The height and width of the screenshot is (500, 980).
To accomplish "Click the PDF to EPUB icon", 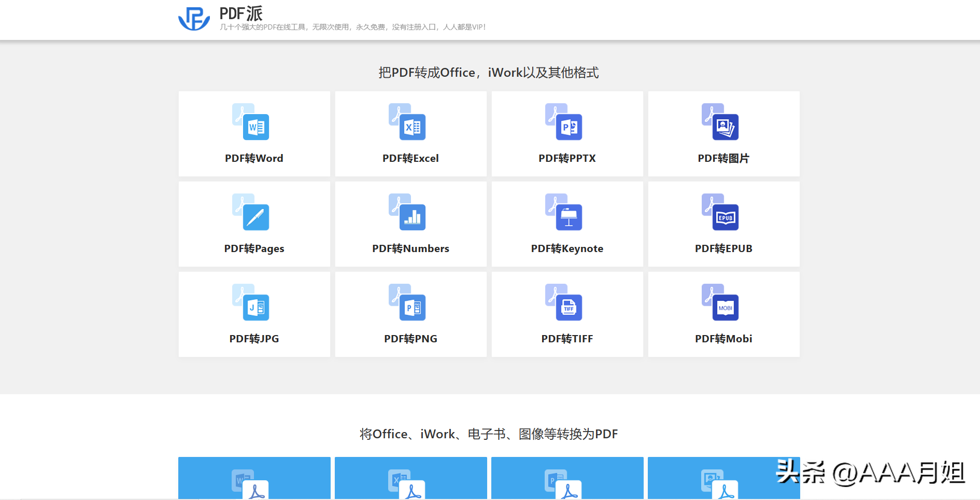I will (720, 212).
